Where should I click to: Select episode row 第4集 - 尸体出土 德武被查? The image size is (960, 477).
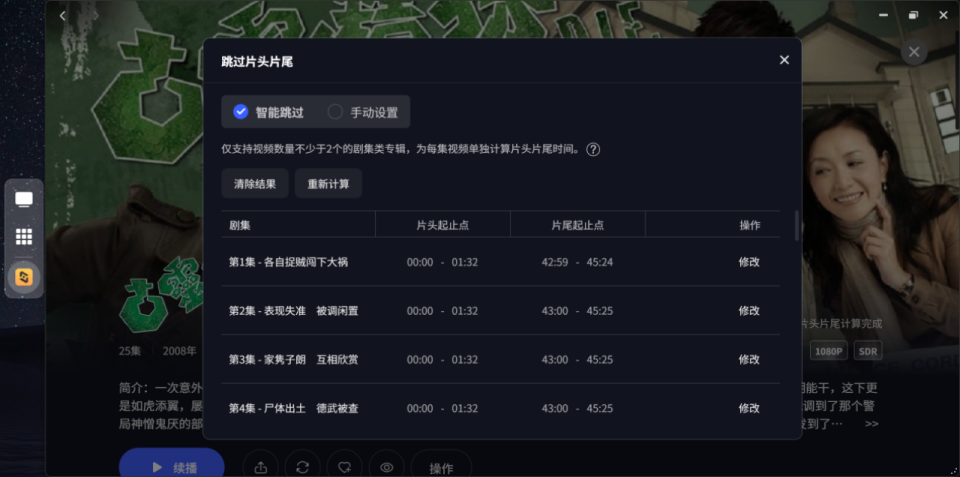click(501, 408)
